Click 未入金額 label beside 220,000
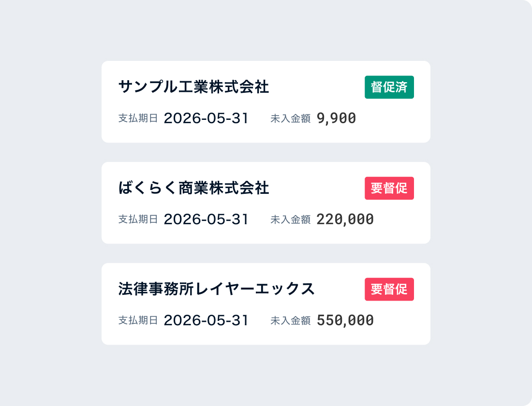 pyautogui.click(x=290, y=219)
